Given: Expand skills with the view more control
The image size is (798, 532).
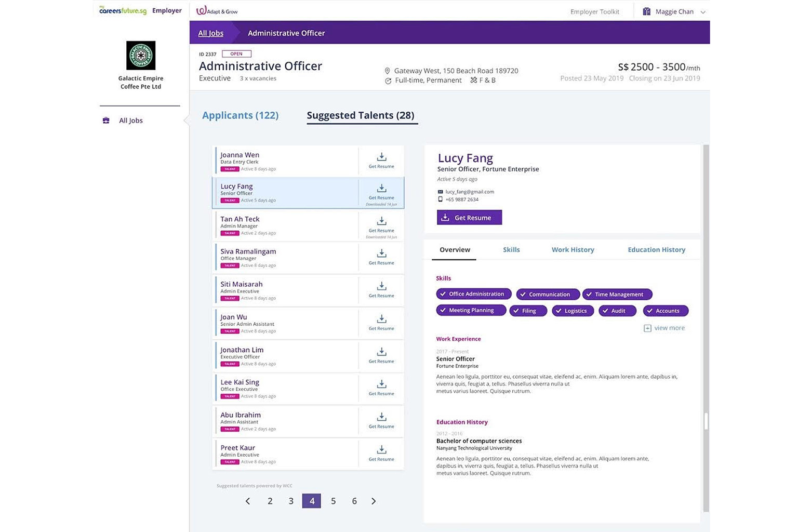Looking at the screenshot, I should pos(664,328).
